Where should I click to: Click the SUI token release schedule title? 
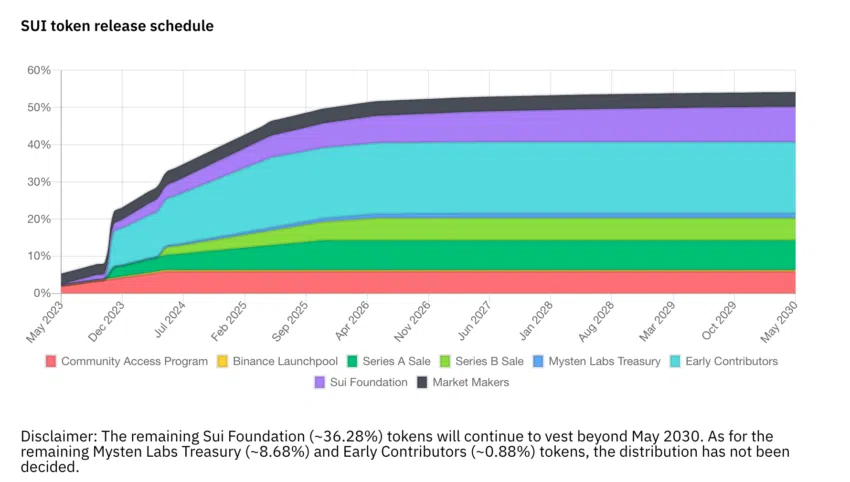[117, 26]
